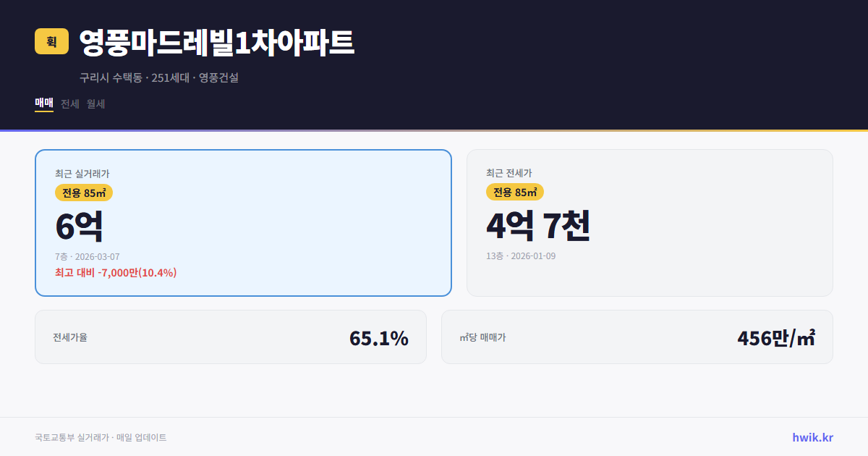
Task: Click the 전세가율 65.1% stat card
Action: (231, 337)
